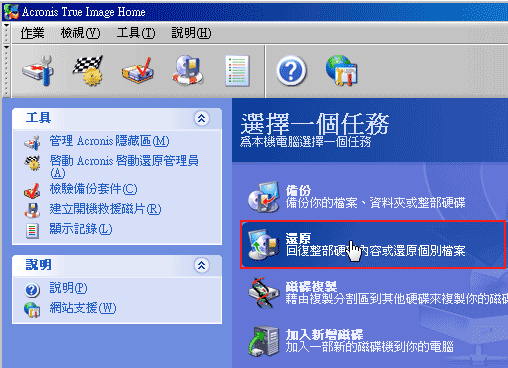
Task: Click the icon beside 管理 Acronis 隱藏區(M)
Action: click(x=32, y=142)
